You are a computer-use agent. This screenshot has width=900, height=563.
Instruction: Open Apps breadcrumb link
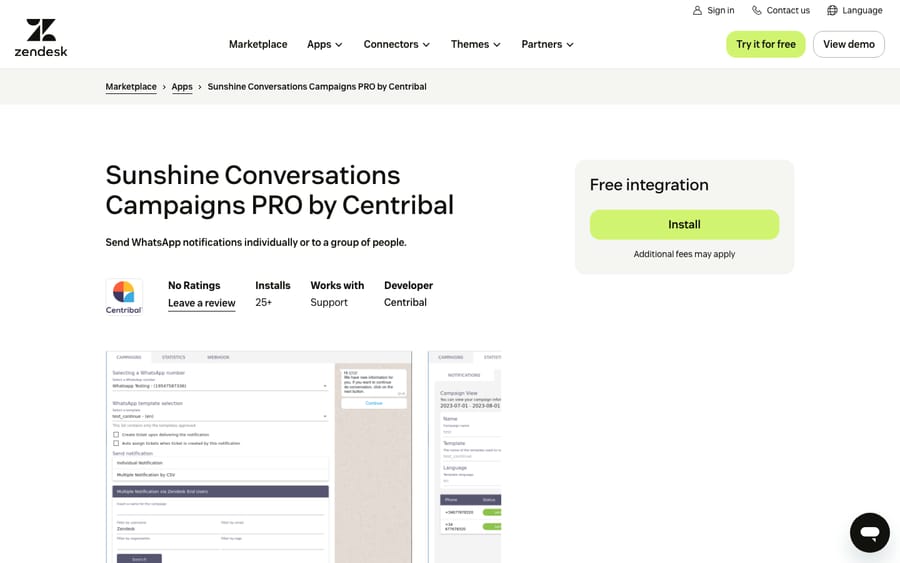(182, 87)
